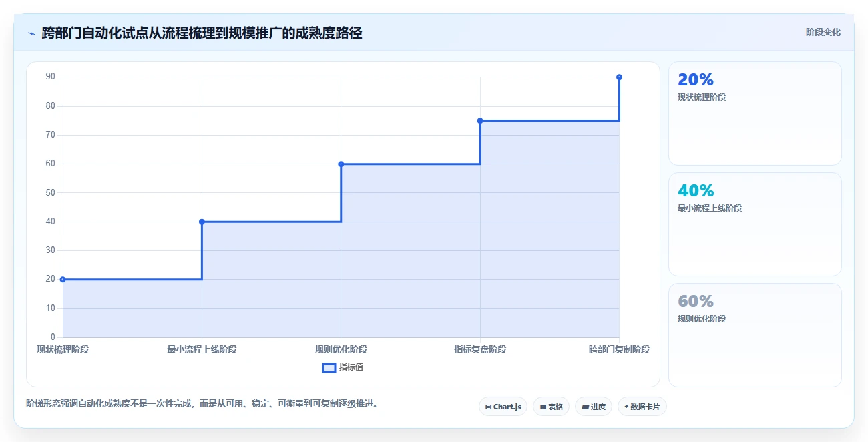Click the y-axis label 0
Image resolution: width=868 pixels, height=442 pixels.
tap(53, 337)
